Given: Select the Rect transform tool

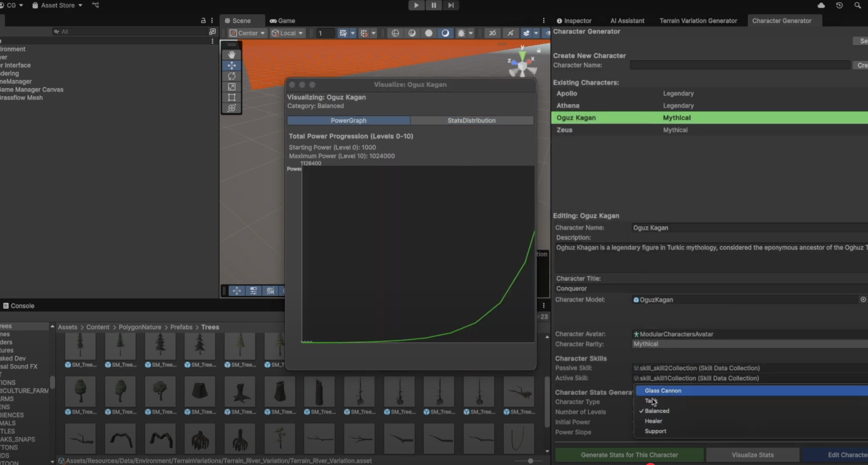Looking at the screenshot, I should 231,98.
